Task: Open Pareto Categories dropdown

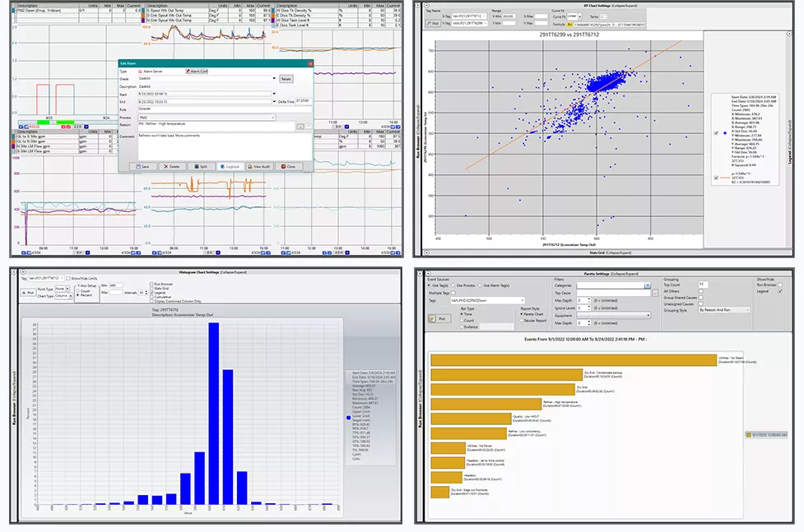Action: (648, 285)
